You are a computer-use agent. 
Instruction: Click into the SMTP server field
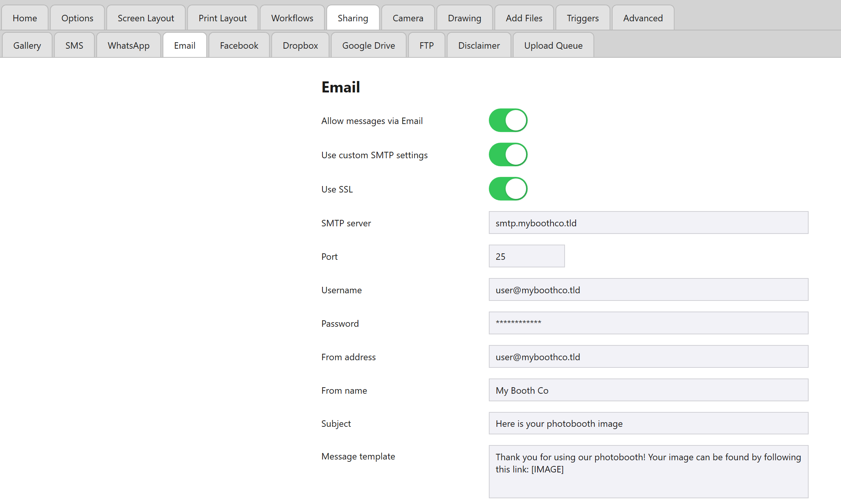pos(648,223)
